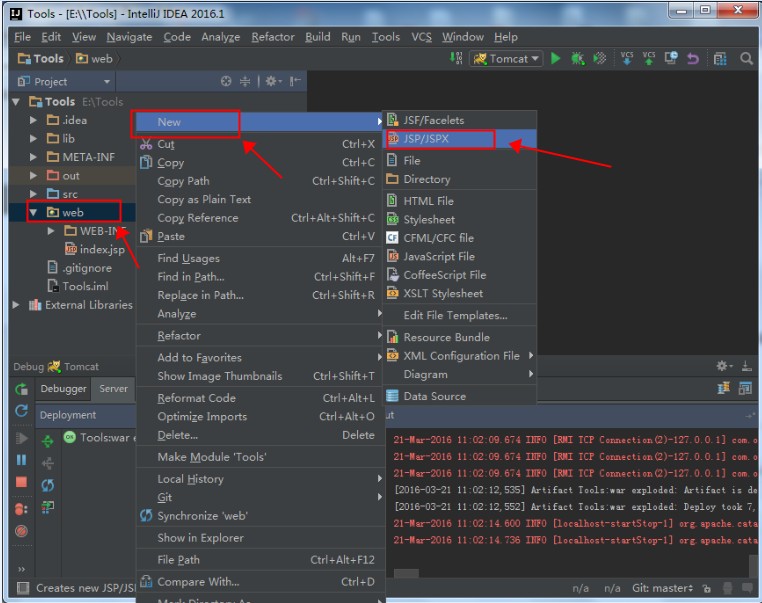This screenshot has height=603, width=762.
Task: Click VCS update project icon
Action: click(x=626, y=58)
